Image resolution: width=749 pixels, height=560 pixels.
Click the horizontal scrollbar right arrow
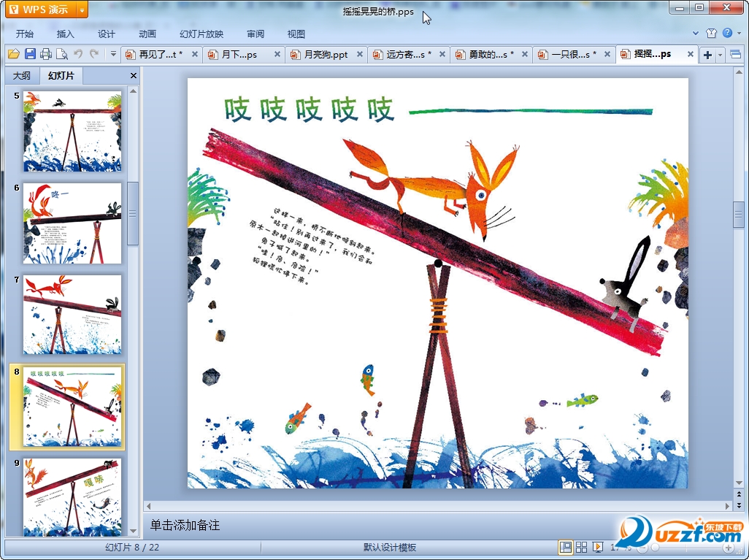click(x=728, y=505)
